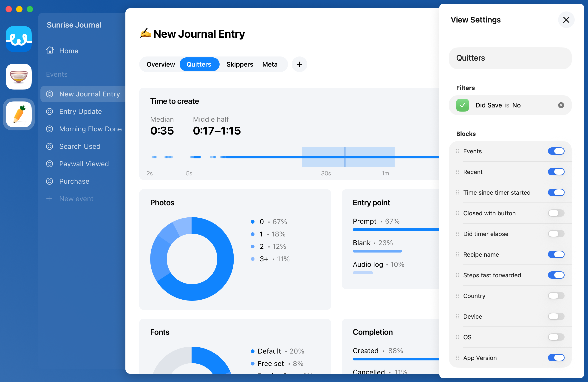Screen dimensions: 588x382
Task: Click target icon beside Search Used
Action: 50,146
